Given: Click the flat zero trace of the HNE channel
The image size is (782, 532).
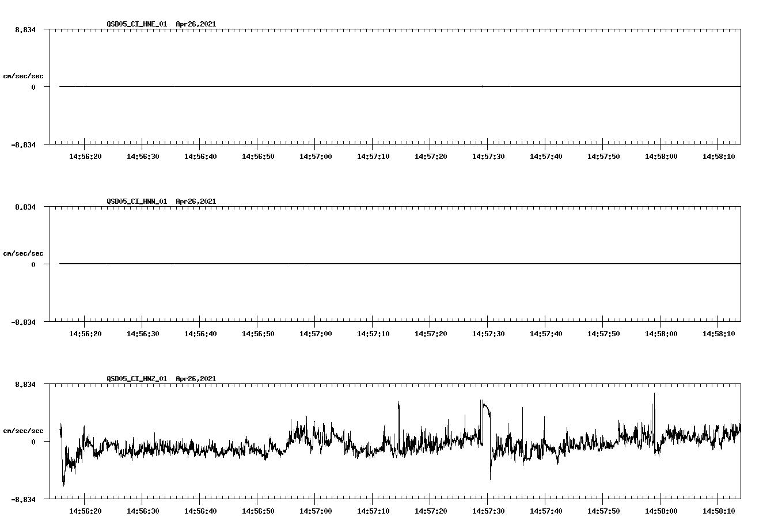Looking at the screenshot, I should [397, 86].
